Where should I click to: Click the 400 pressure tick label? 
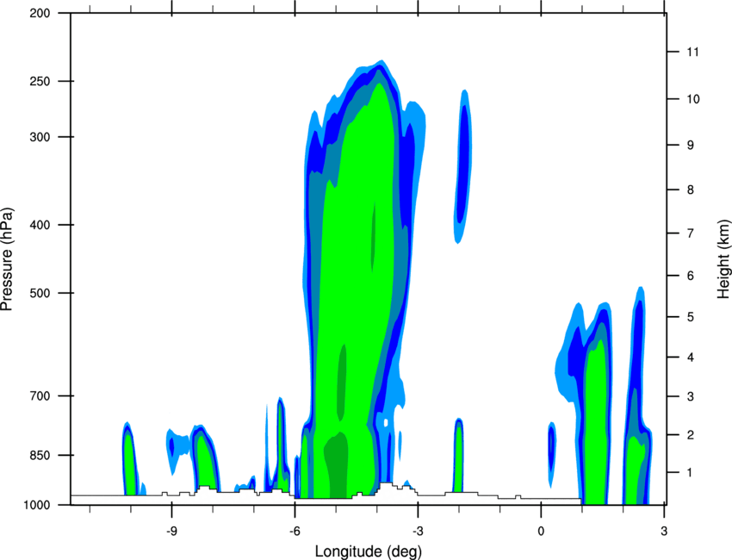click(40, 225)
